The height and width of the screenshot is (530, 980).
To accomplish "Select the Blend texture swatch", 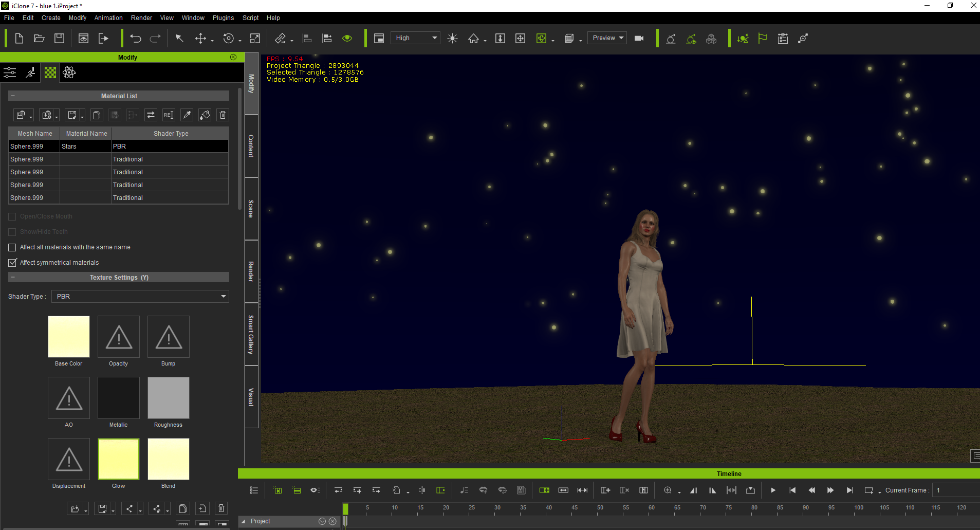I will [x=169, y=459].
